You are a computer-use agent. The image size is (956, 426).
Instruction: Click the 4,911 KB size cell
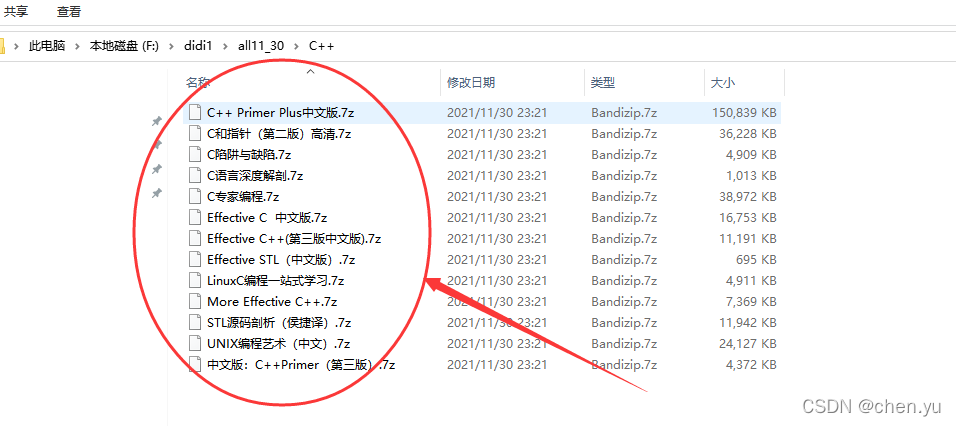click(x=752, y=280)
